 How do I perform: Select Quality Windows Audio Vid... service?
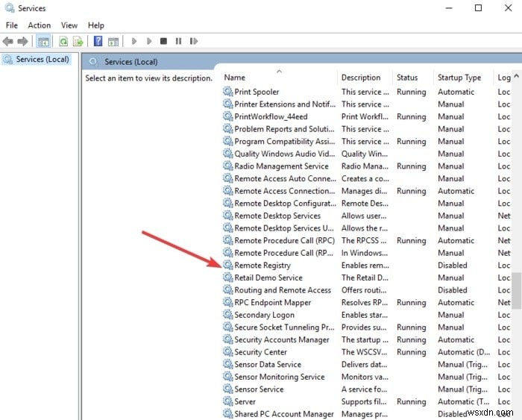pyautogui.click(x=285, y=154)
